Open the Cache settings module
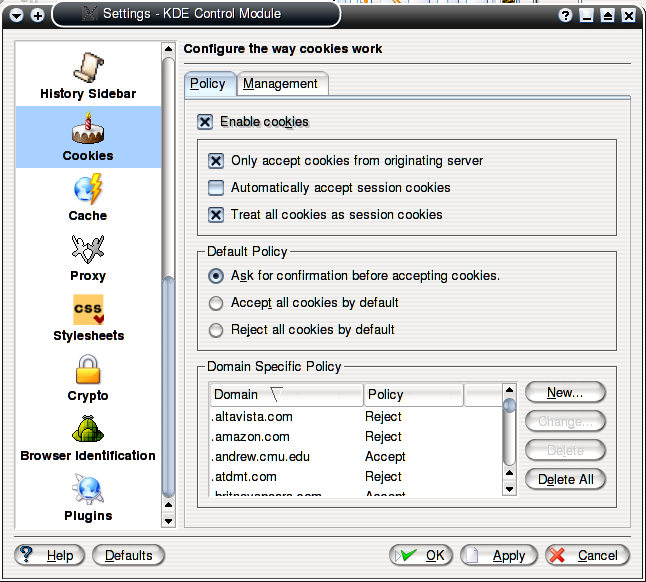Screen dimensions: 646x582 click(x=88, y=197)
